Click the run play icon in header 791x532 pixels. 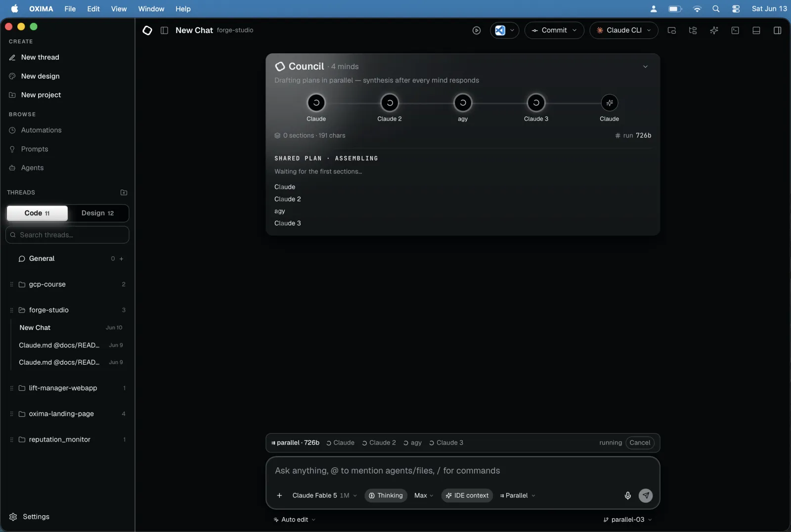click(477, 31)
